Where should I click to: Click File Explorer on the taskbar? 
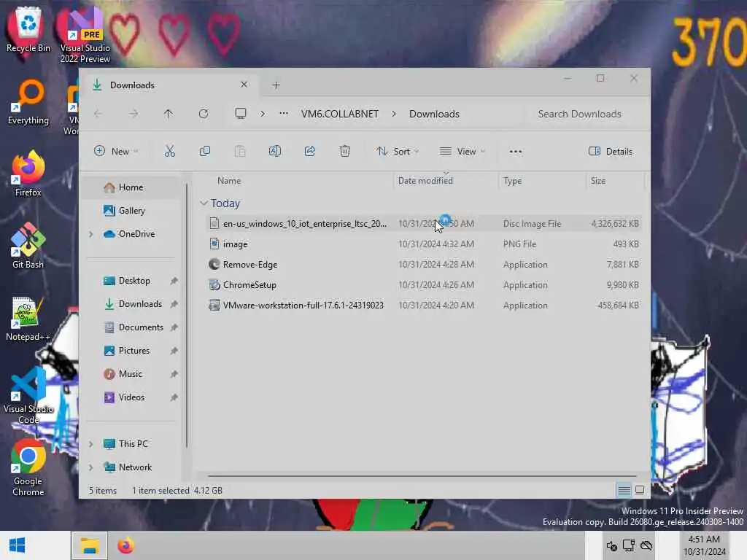click(x=90, y=545)
